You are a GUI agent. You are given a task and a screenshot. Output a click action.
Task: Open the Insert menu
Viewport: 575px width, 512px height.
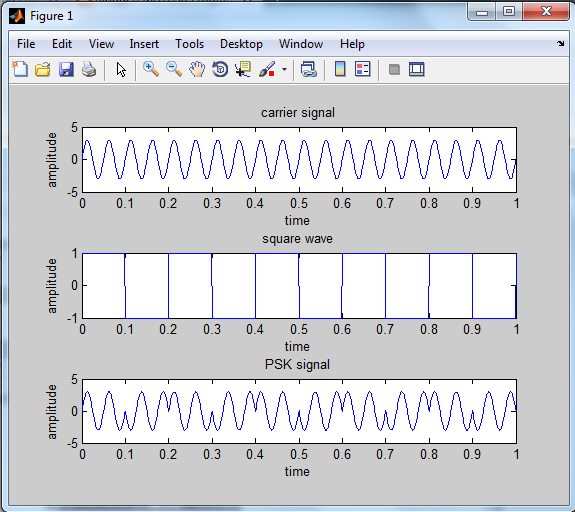click(144, 44)
